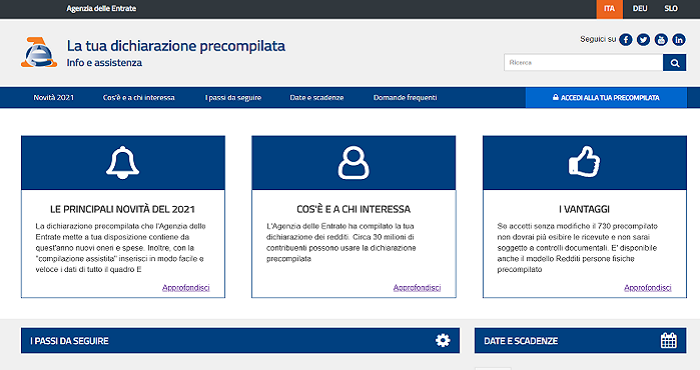Viewport: 700px width, 370px height.
Task: Click the person icon on middle card
Action: click(354, 163)
